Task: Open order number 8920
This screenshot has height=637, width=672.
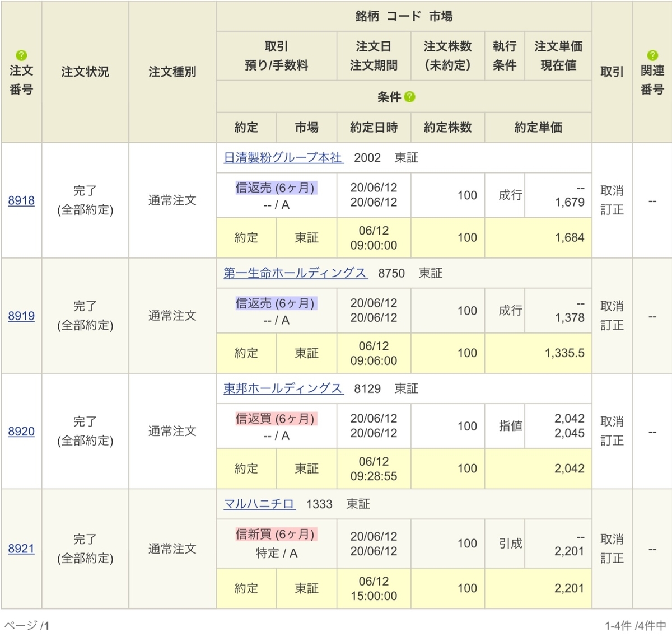Action: (21, 431)
